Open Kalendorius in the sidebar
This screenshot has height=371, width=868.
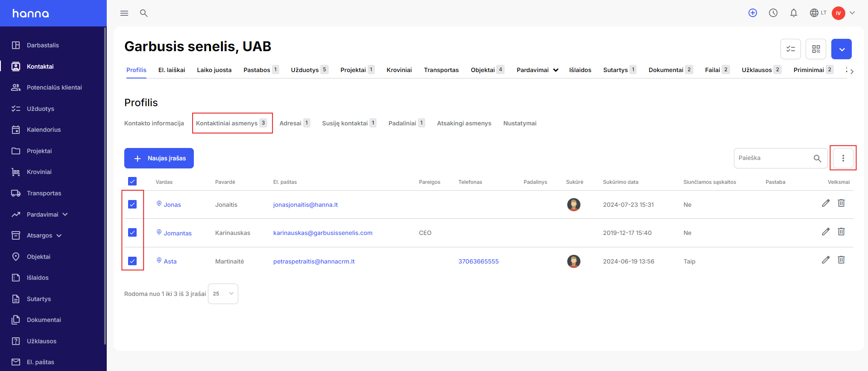44,130
